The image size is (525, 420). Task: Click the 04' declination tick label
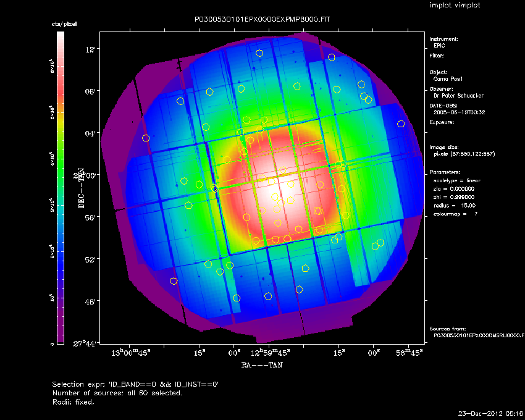(90, 133)
